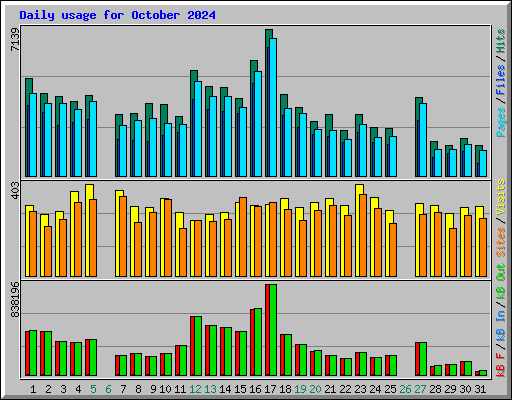Click day 5 label on the axis
This screenshot has width=512, height=400.
click(93, 389)
